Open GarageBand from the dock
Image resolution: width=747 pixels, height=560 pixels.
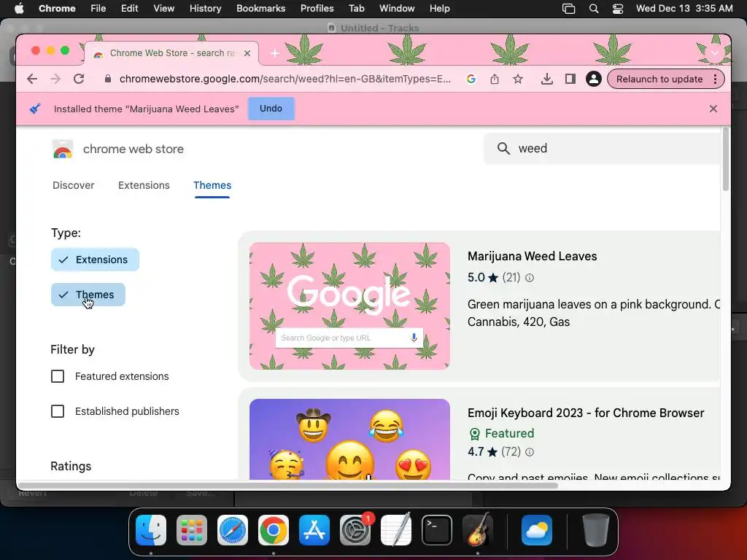(478, 530)
